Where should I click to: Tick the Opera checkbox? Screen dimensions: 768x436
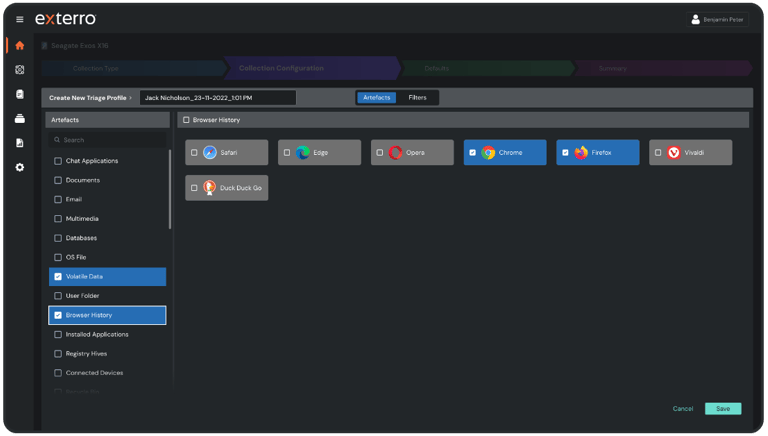[x=380, y=153]
